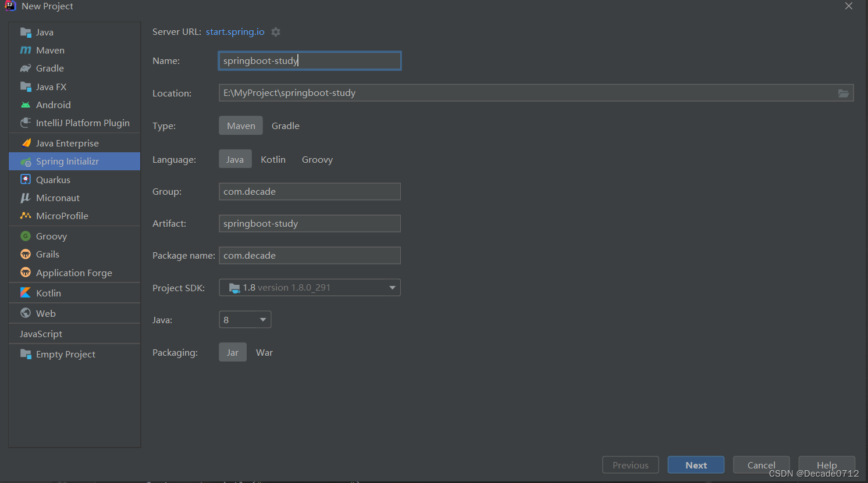The width and height of the screenshot is (868, 483).
Task: Click the green Groovy icon
Action: (x=26, y=236)
